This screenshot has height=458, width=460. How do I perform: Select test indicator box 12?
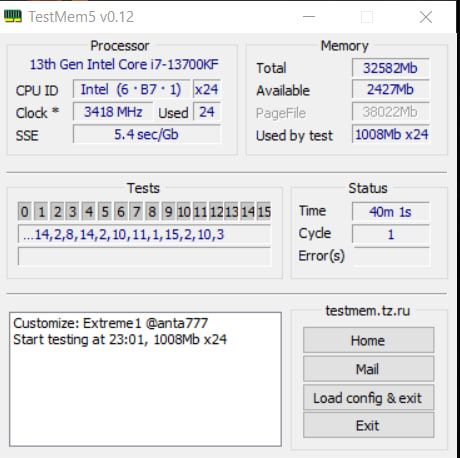[x=216, y=211]
